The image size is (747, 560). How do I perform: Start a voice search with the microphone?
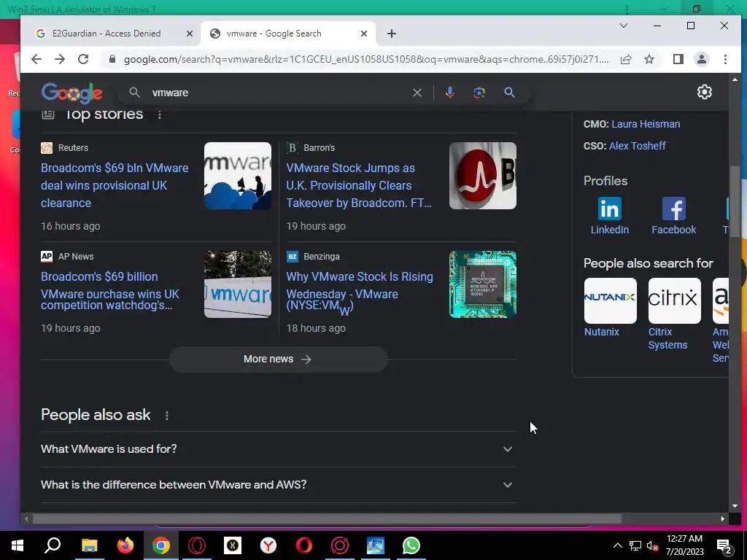(x=449, y=93)
